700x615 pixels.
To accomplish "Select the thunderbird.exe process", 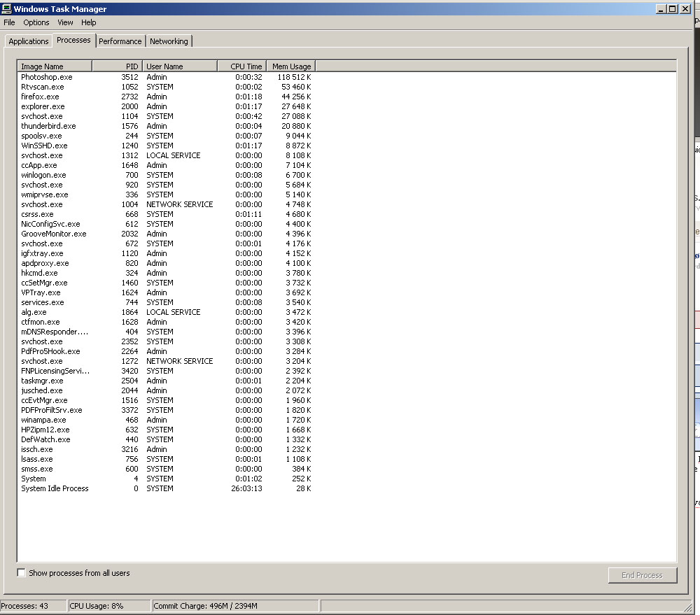I will (166, 126).
